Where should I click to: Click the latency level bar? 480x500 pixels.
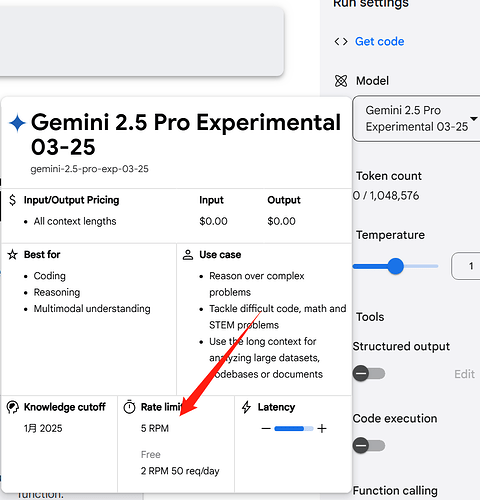click(x=294, y=428)
